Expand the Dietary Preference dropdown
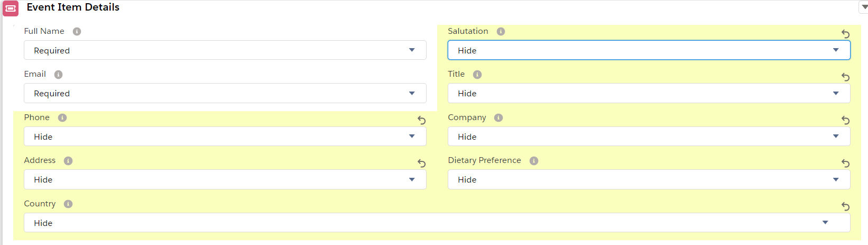 (x=649, y=180)
